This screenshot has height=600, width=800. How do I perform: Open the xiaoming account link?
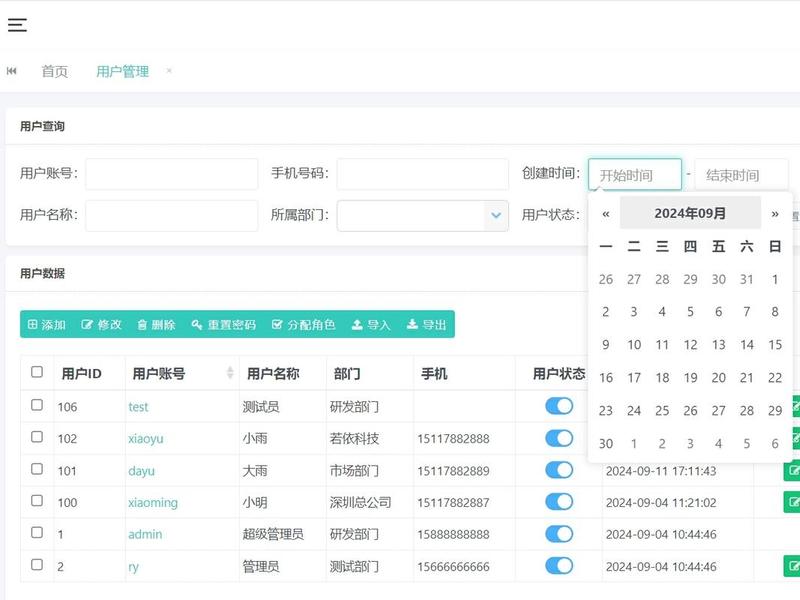click(x=153, y=503)
